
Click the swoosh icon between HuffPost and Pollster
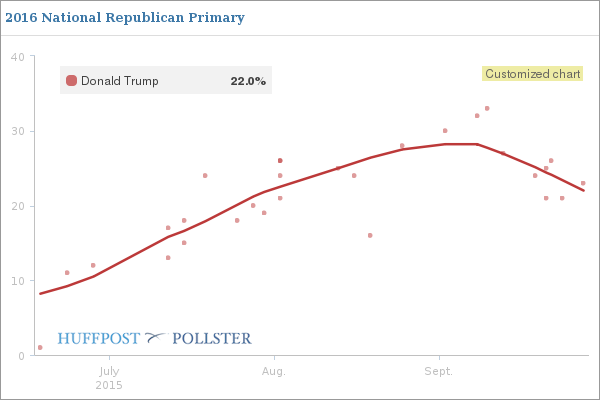156,338
